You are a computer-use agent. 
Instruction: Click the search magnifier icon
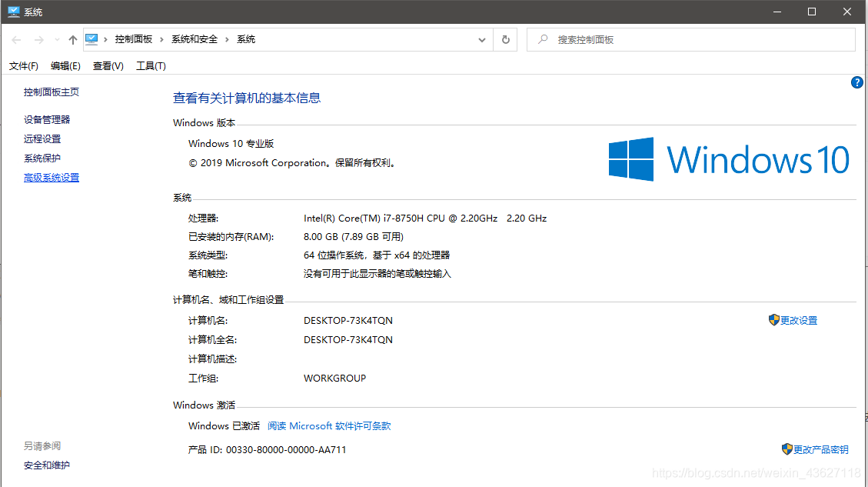pos(543,39)
